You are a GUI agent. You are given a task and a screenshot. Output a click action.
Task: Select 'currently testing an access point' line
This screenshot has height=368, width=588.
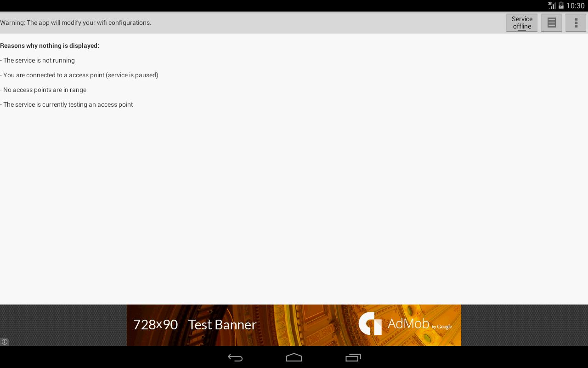67,104
